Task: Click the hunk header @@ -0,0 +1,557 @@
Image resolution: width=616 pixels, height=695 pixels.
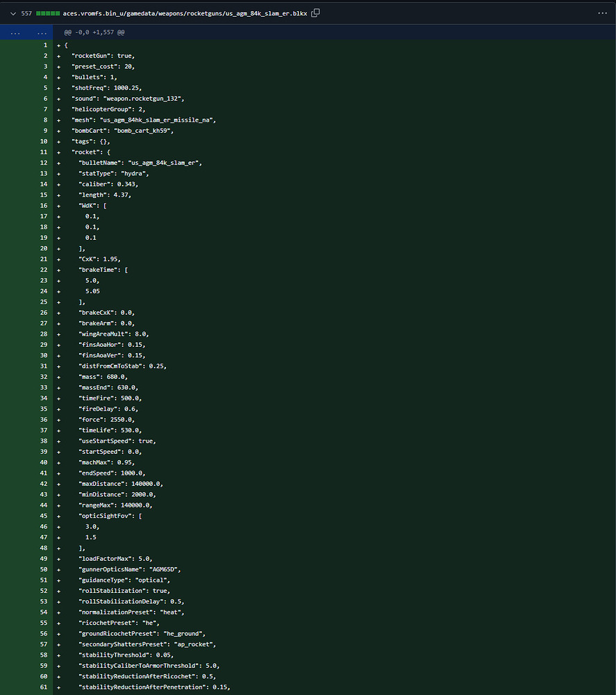Action: (94, 32)
